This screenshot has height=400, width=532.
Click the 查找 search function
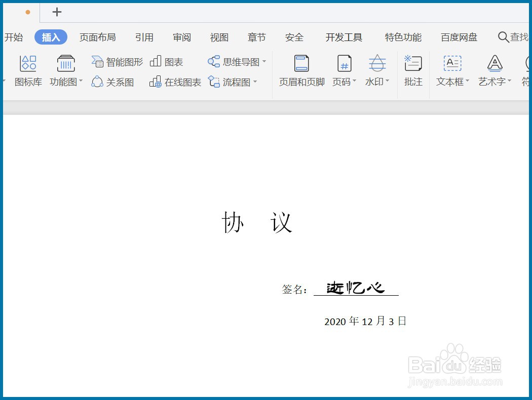point(513,37)
